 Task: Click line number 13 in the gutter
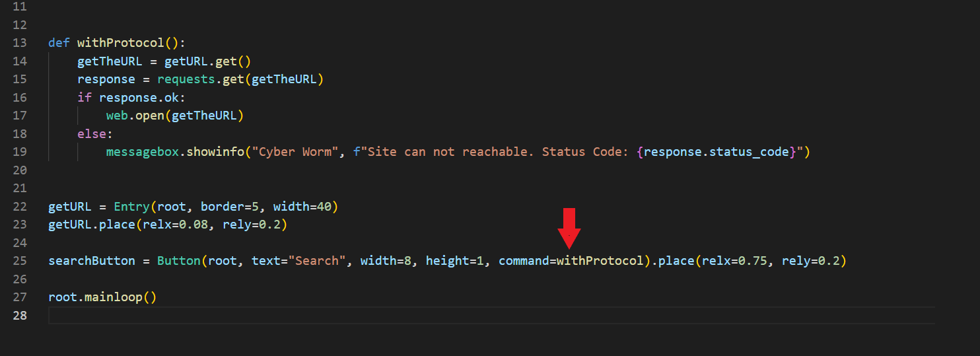coord(19,43)
